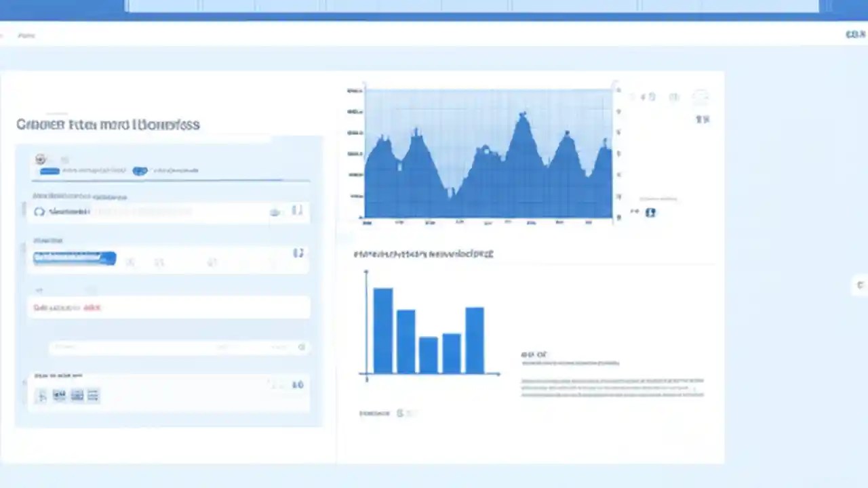Enable the blue toggle switch in the form header
868x488 pixels.
(x=50, y=170)
